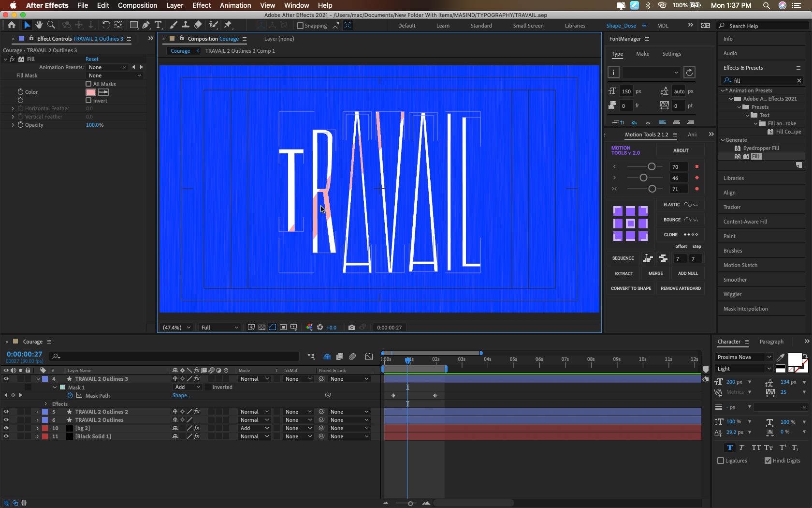Select the Rotation tool
This screenshot has height=508, width=812.
point(106,25)
